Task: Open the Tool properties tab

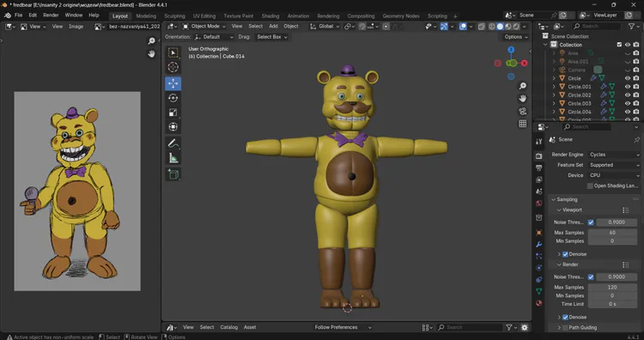Action: (539, 142)
